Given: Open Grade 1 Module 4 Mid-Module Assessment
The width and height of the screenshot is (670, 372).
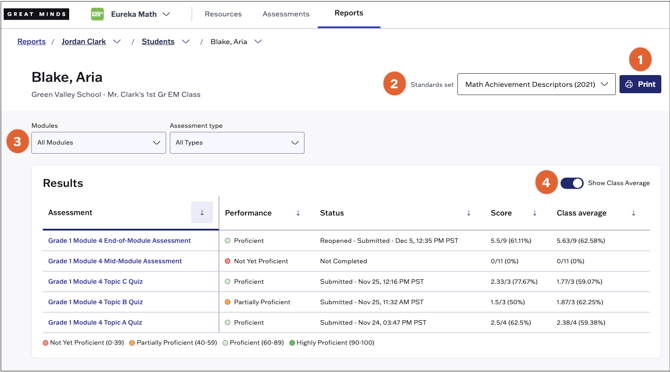Looking at the screenshot, I should tap(115, 261).
